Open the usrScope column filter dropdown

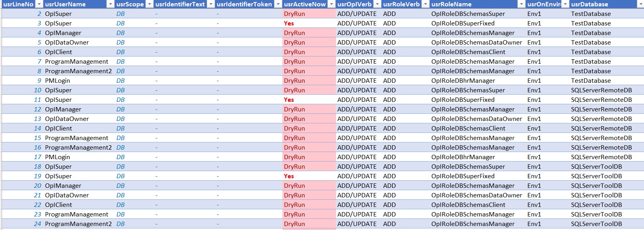(149, 4)
